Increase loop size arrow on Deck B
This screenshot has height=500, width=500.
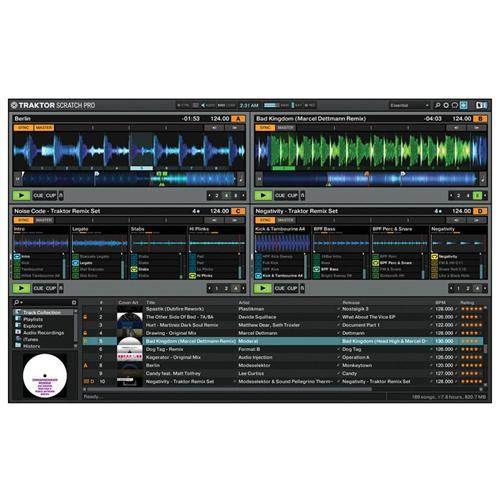485,196
